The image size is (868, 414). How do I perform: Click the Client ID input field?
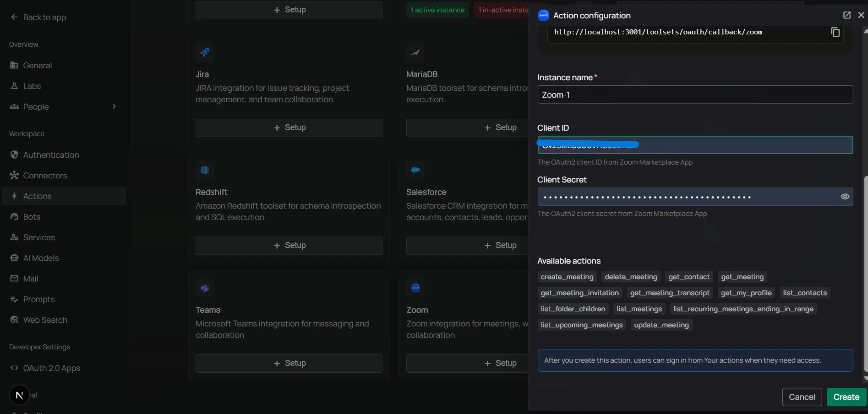coord(695,145)
